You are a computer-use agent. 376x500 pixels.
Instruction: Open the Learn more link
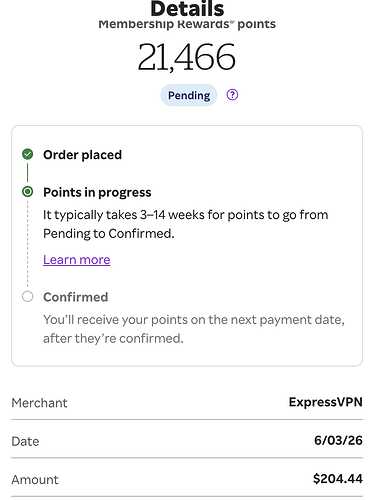[77, 259]
